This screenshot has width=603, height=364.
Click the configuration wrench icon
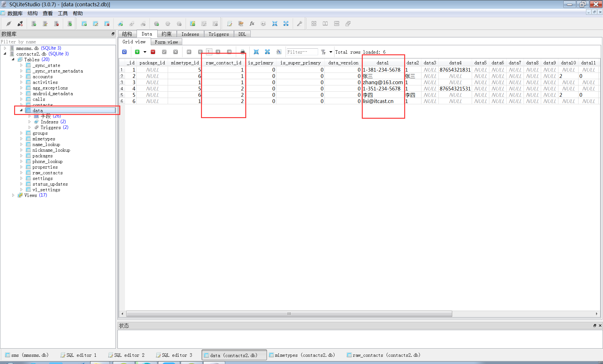pyautogui.click(x=299, y=24)
